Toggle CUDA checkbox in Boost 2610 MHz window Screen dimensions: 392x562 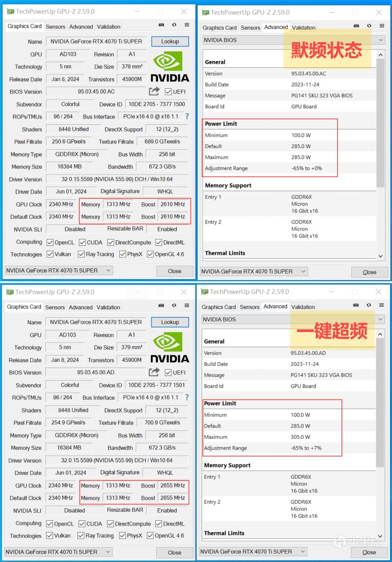82,243
